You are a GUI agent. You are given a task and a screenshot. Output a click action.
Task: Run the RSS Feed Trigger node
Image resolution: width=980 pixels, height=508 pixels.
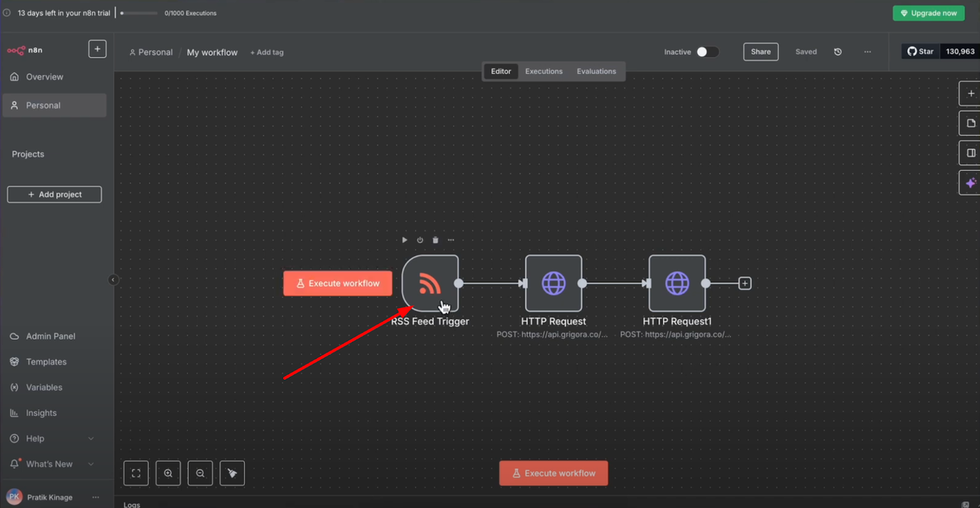405,240
